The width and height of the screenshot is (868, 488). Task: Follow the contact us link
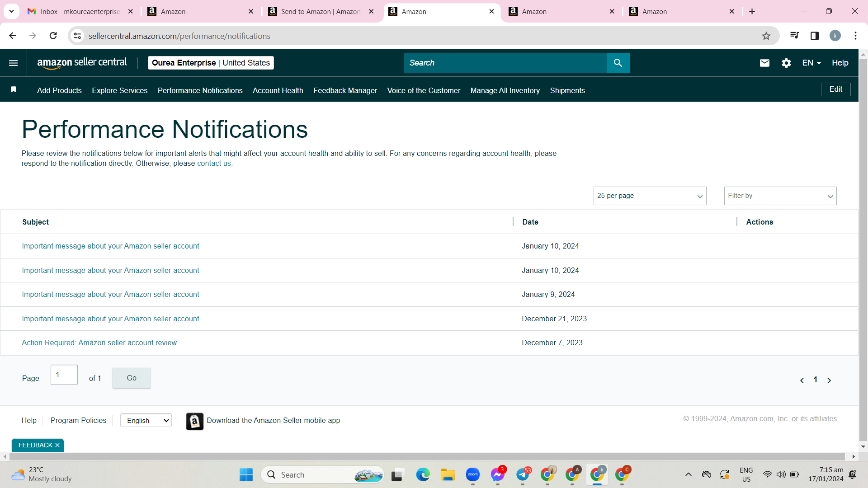[214, 164]
